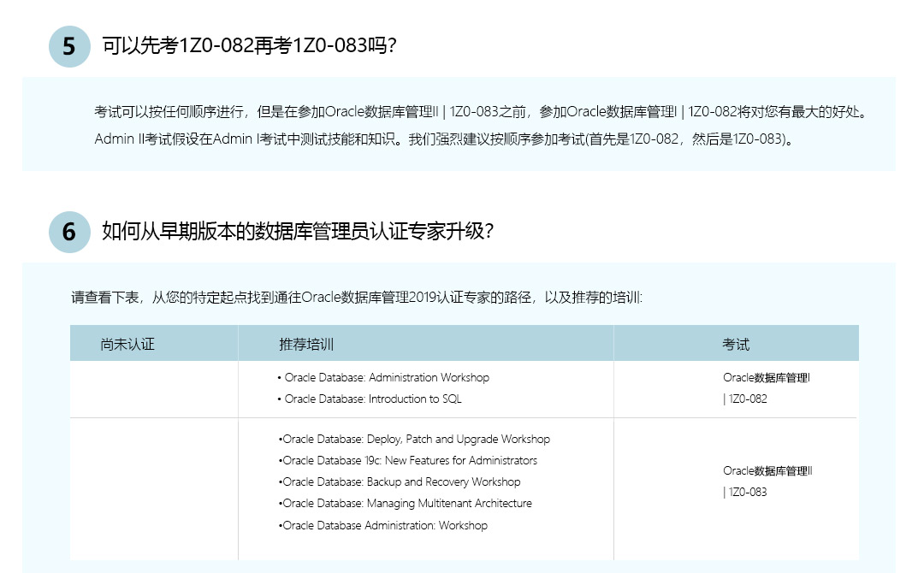Click the "考试" table header
924x573 pixels.
[x=736, y=345]
